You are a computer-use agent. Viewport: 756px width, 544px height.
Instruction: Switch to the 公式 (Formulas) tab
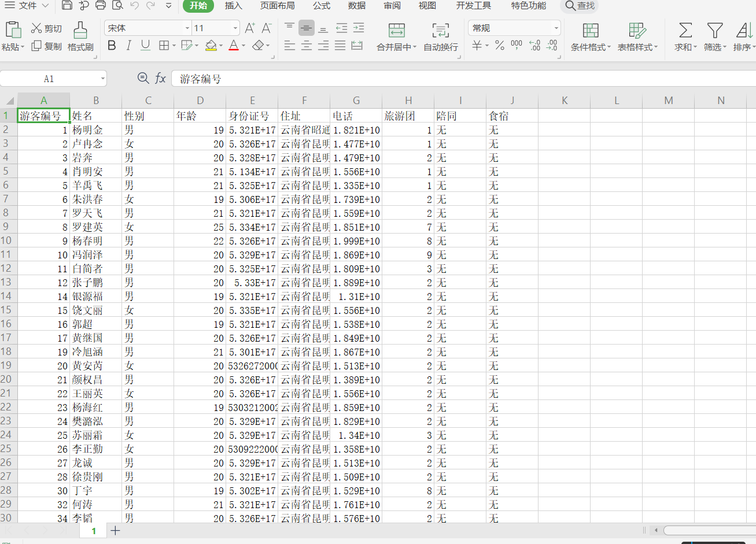point(322,6)
